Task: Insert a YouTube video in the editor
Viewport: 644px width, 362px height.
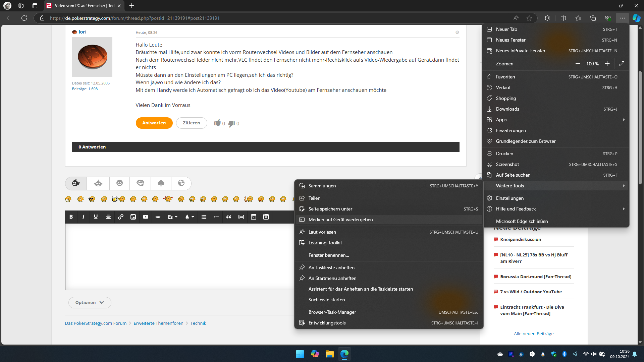Action: 146,217
